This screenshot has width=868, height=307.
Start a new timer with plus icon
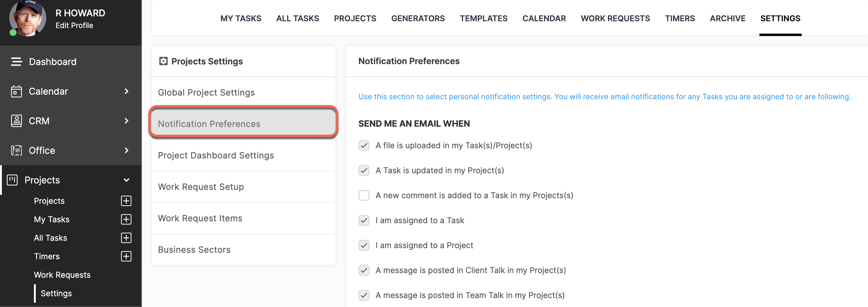click(126, 256)
